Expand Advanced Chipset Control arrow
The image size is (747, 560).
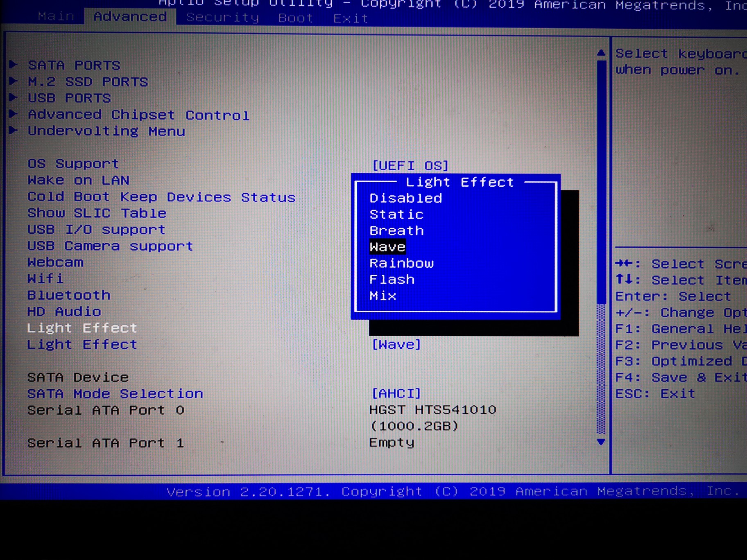click(x=13, y=114)
